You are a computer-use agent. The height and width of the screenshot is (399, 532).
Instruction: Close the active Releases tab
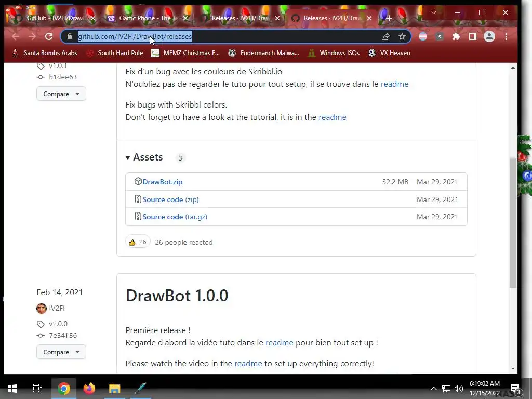click(x=369, y=18)
